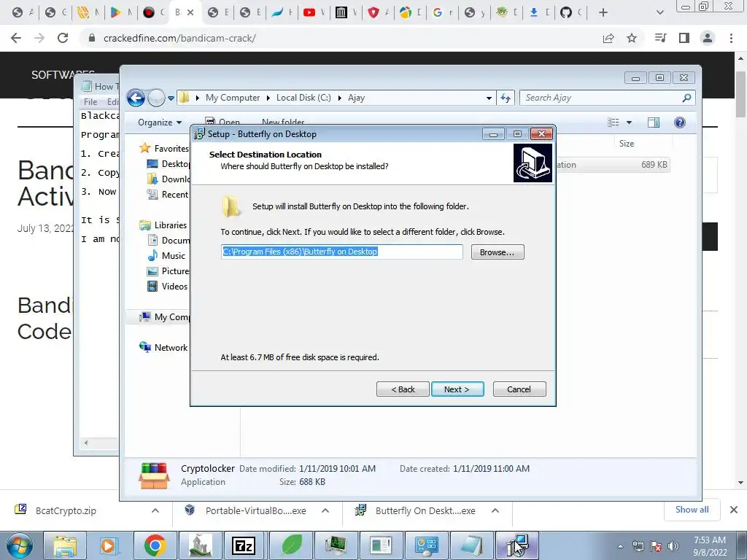
Task: Click the network icon in system tray
Action: 638,546
